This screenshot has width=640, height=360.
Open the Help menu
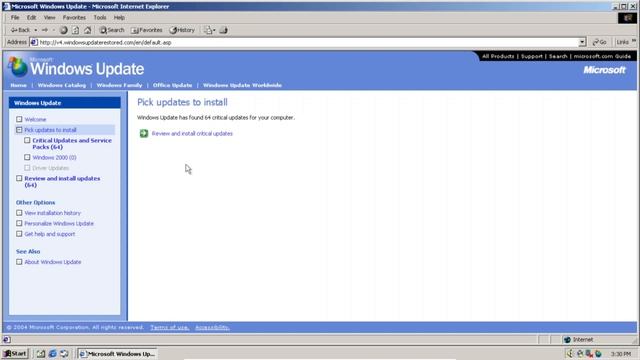coord(119,18)
